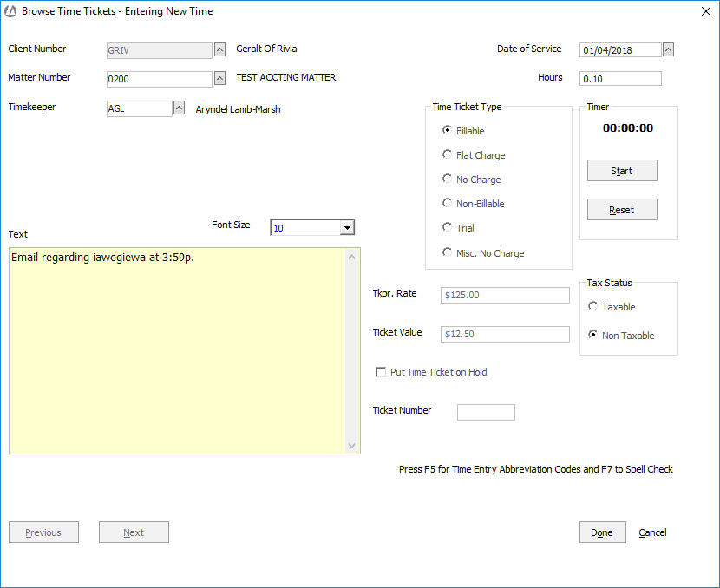Go to the Next time ticket

click(x=134, y=532)
